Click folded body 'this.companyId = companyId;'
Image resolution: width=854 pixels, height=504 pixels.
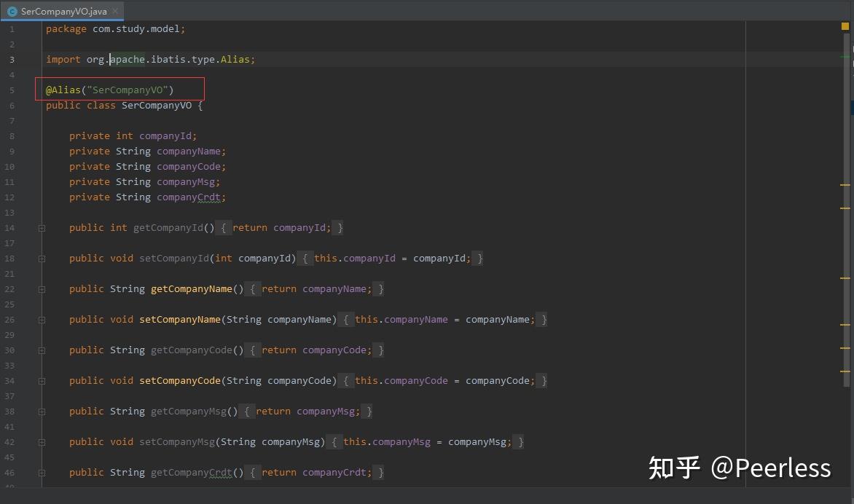(393, 258)
